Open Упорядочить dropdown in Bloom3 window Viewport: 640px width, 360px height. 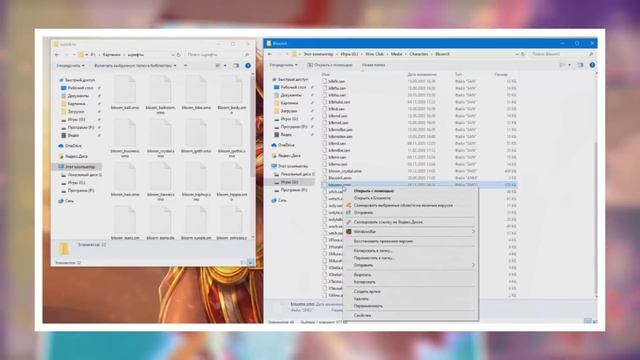click(x=283, y=65)
